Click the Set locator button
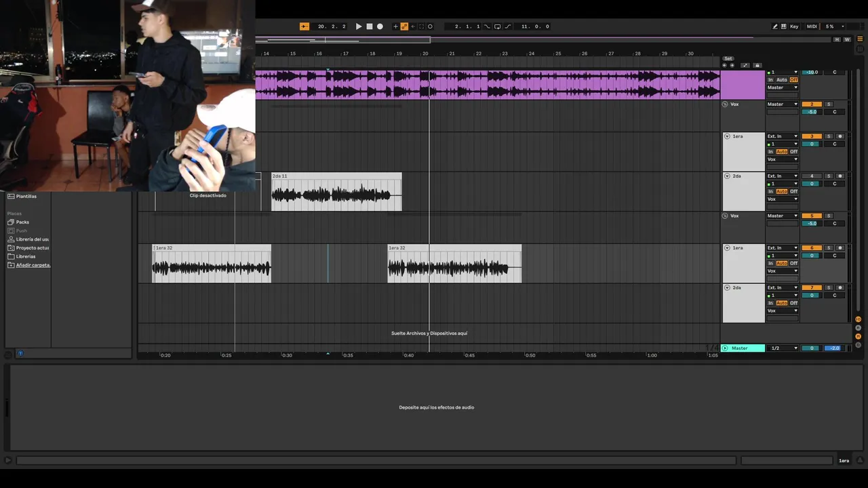Image resolution: width=868 pixels, height=488 pixels. [728, 58]
